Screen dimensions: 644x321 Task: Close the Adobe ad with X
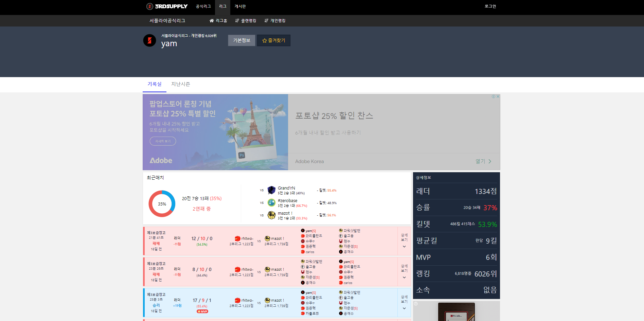tap(498, 96)
